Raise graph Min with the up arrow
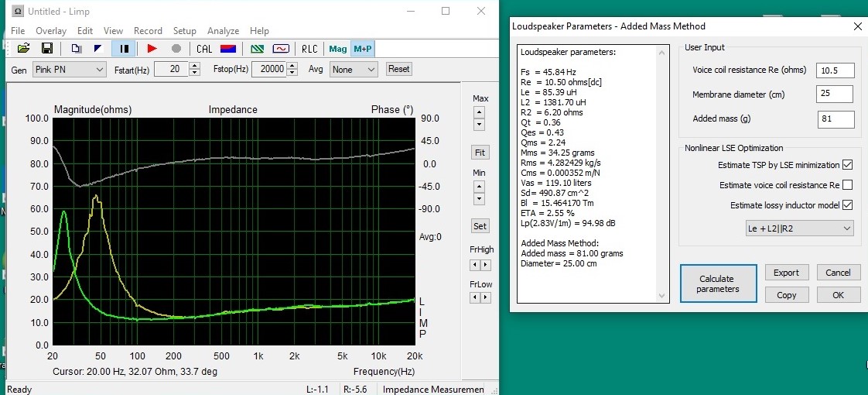Image resolution: width=868 pixels, height=395 pixels. pos(480,187)
